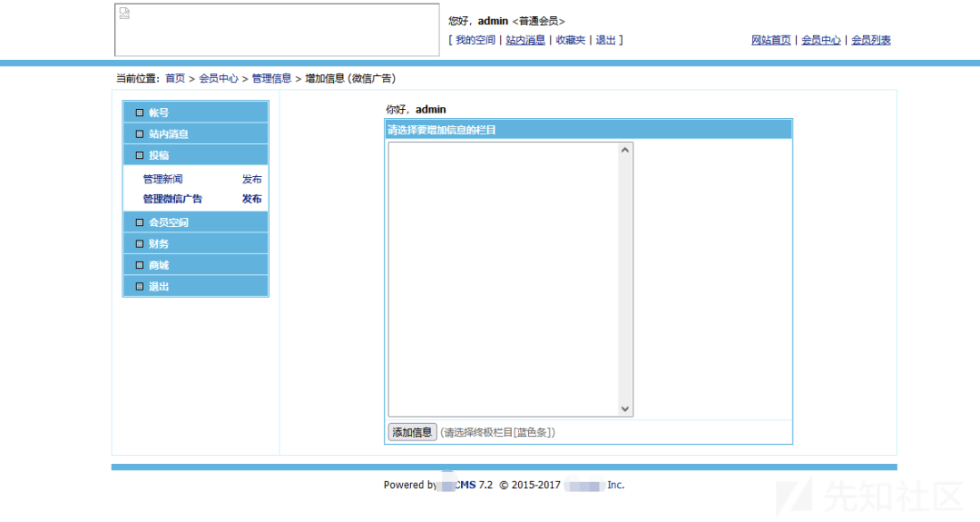
Task: Click the square icon beside 退出
Action: pyautogui.click(x=140, y=286)
